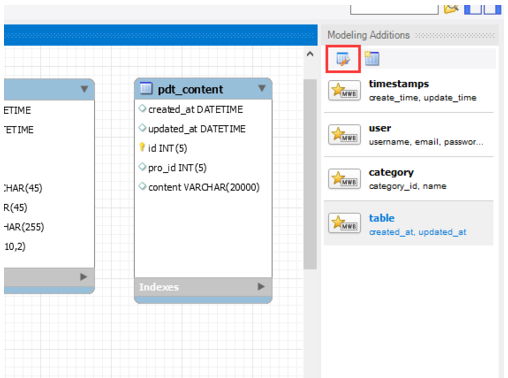This screenshot has height=378, width=508.
Task: Click the vertical scrollbar thumb of the diagram
Action: pyautogui.click(x=310, y=174)
